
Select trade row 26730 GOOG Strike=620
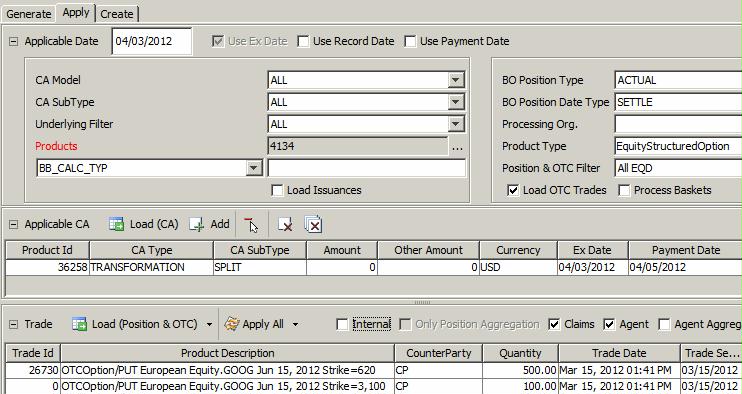(374, 370)
